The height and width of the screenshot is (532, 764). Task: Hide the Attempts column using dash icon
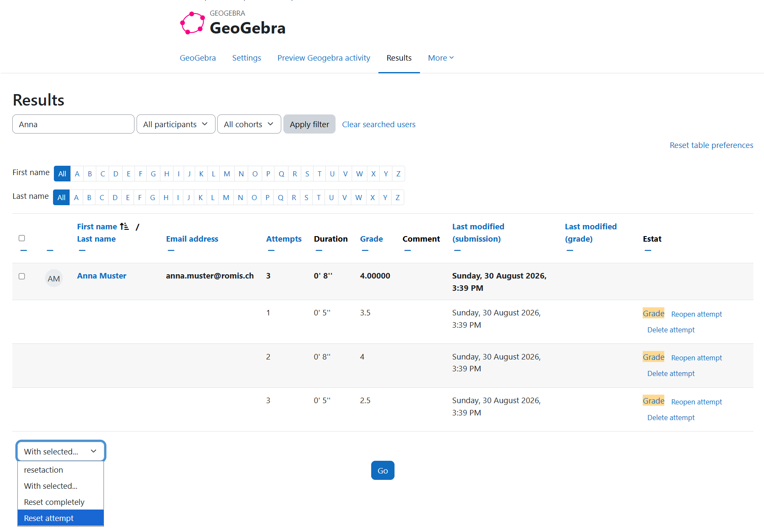click(271, 251)
